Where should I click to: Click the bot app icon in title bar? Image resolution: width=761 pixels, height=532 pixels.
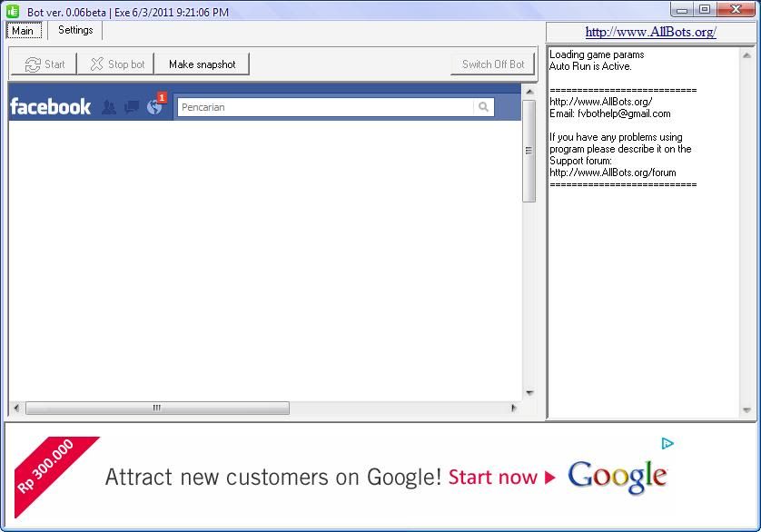point(13,11)
